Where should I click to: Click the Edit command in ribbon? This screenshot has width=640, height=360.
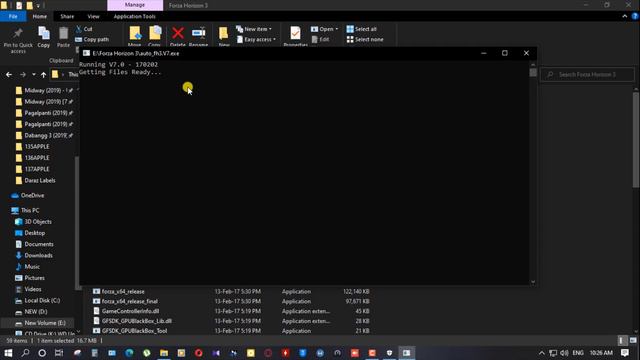[320, 40]
